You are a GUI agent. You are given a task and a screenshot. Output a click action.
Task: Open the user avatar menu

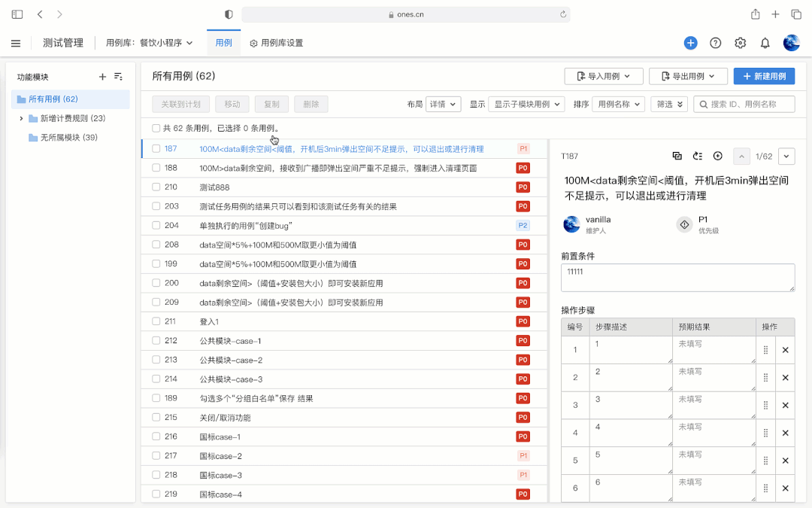click(791, 43)
